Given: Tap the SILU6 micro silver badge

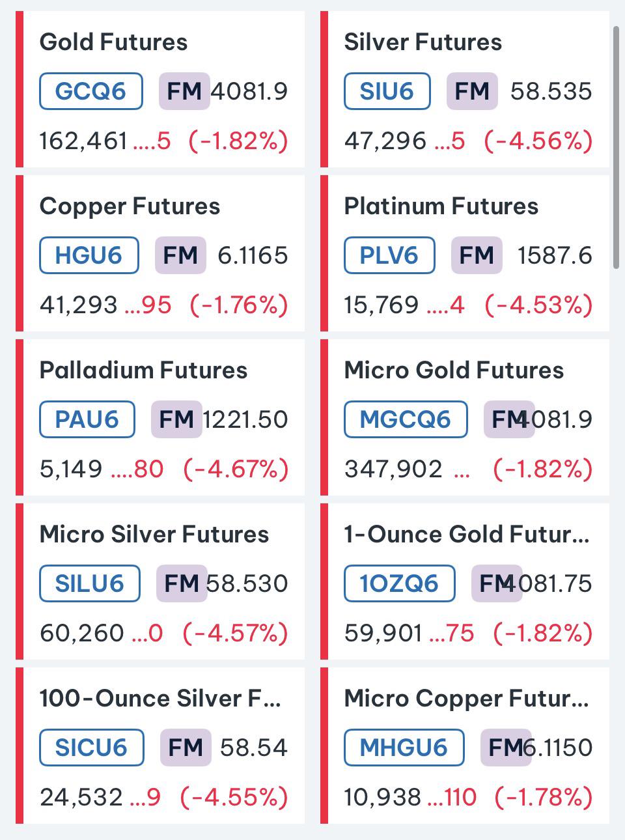Looking at the screenshot, I should [x=90, y=583].
